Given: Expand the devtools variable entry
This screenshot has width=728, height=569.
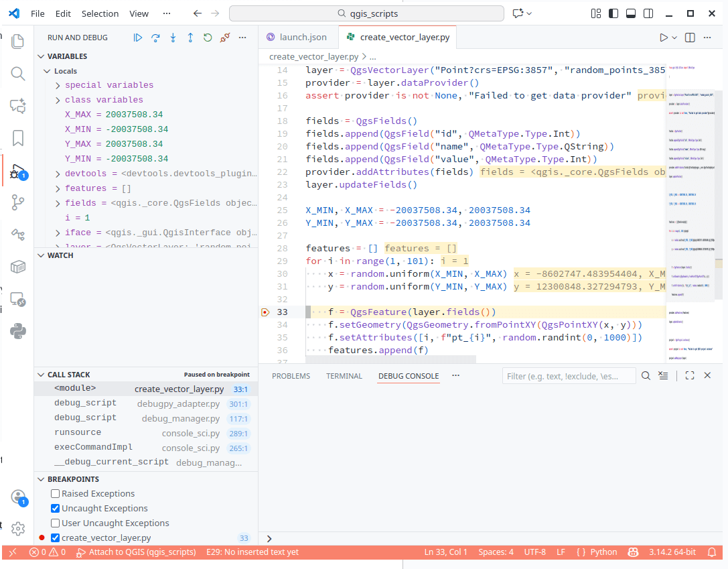Looking at the screenshot, I should point(58,174).
